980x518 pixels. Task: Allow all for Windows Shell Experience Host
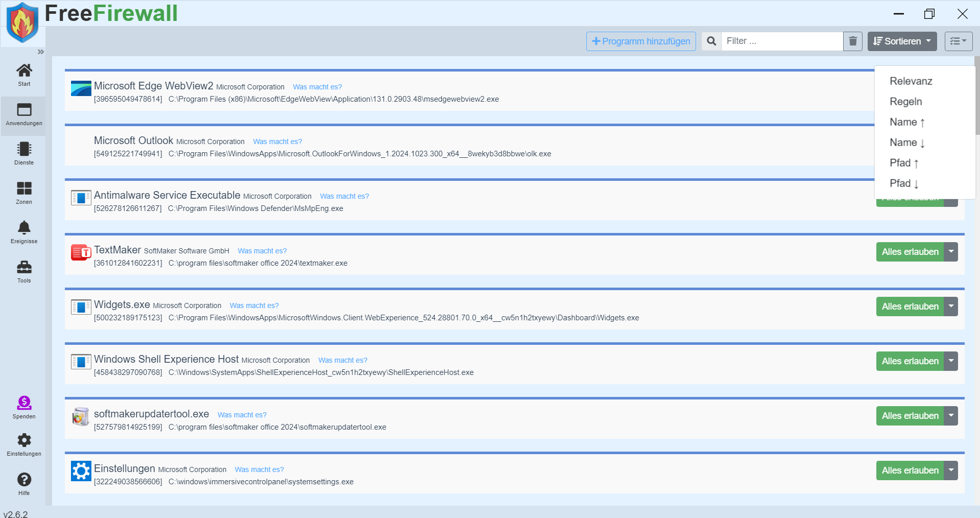[x=910, y=361]
